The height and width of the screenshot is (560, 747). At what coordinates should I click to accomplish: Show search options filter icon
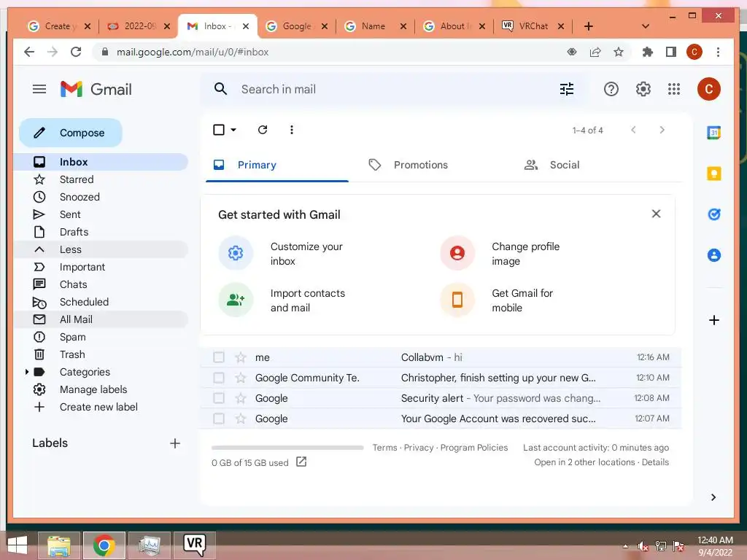[x=566, y=89]
